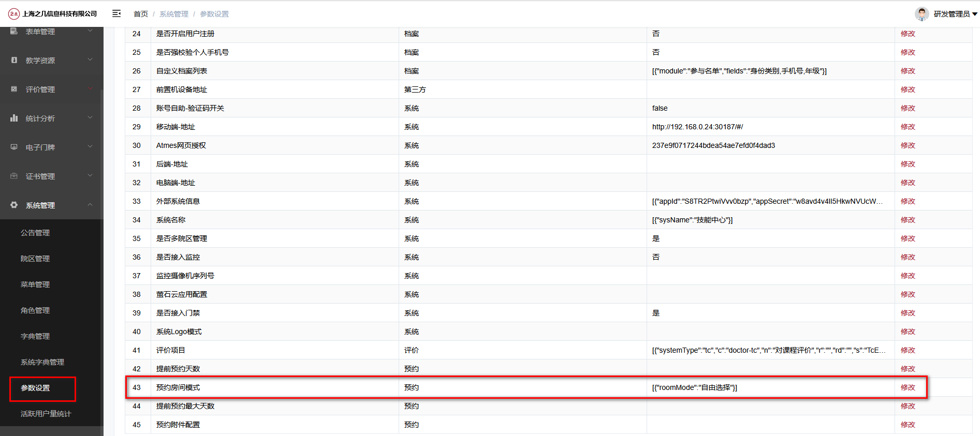Click 修改 for Atmes网页授权
980x436 pixels.
coord(908,145)
